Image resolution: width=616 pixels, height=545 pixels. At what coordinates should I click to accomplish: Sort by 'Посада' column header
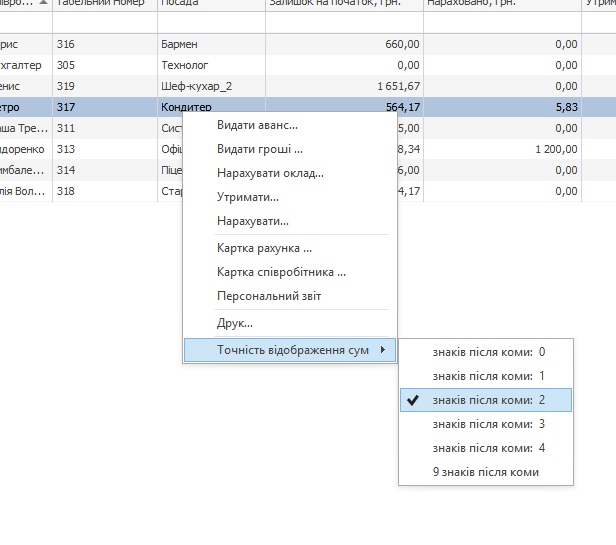click(210, 4)
